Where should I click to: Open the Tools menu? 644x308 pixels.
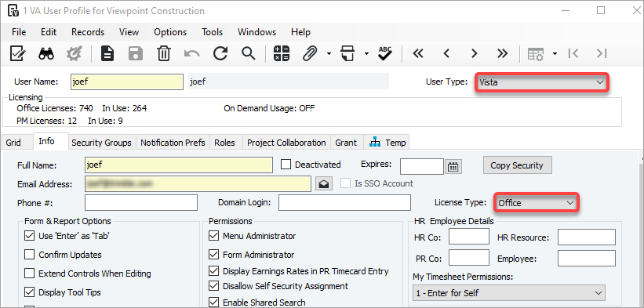pyautogui.click(x=212, y=32)
